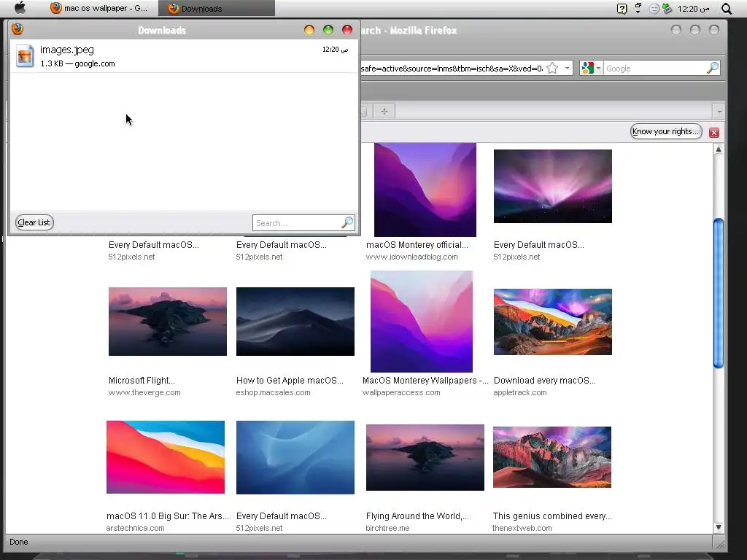Click the arstechnica.com source link
747x560 pixels.
pos(135,528)
